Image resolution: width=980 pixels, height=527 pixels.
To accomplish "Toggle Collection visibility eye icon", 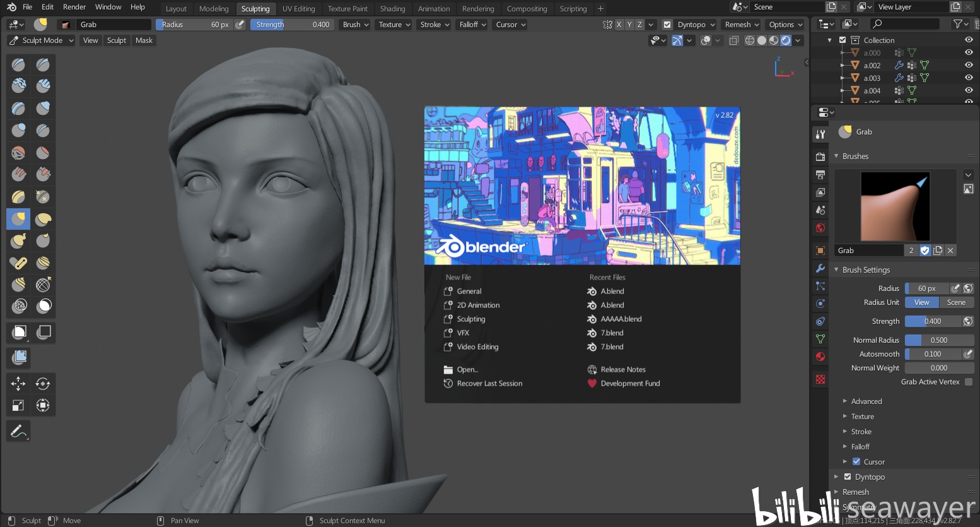I will pyautogui.click(x=969, y=40).
